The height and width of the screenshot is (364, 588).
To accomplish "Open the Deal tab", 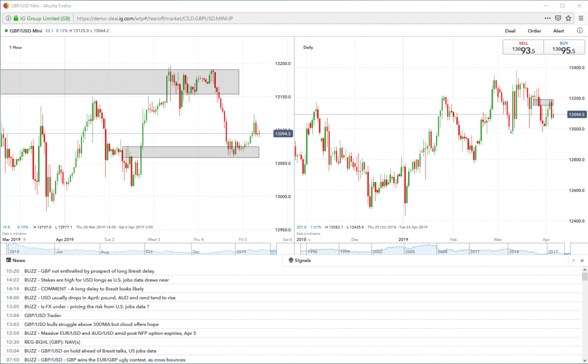I will click(x=510, y=31).
